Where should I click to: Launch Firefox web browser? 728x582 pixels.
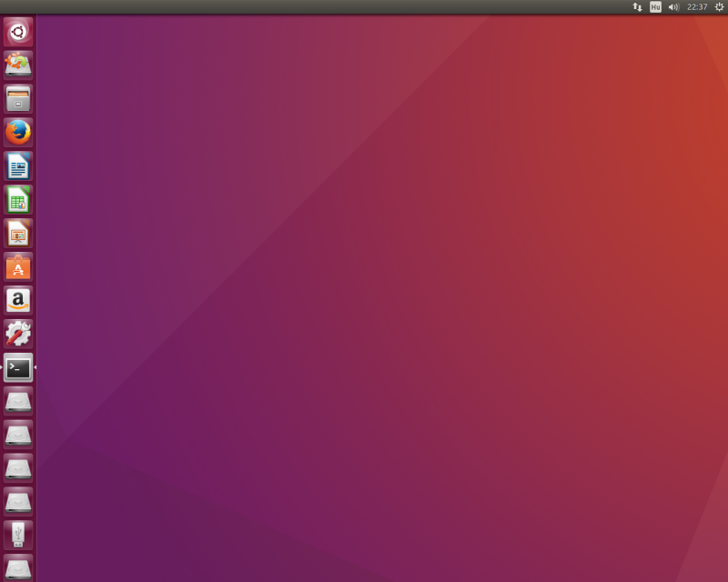click(18, 132)
